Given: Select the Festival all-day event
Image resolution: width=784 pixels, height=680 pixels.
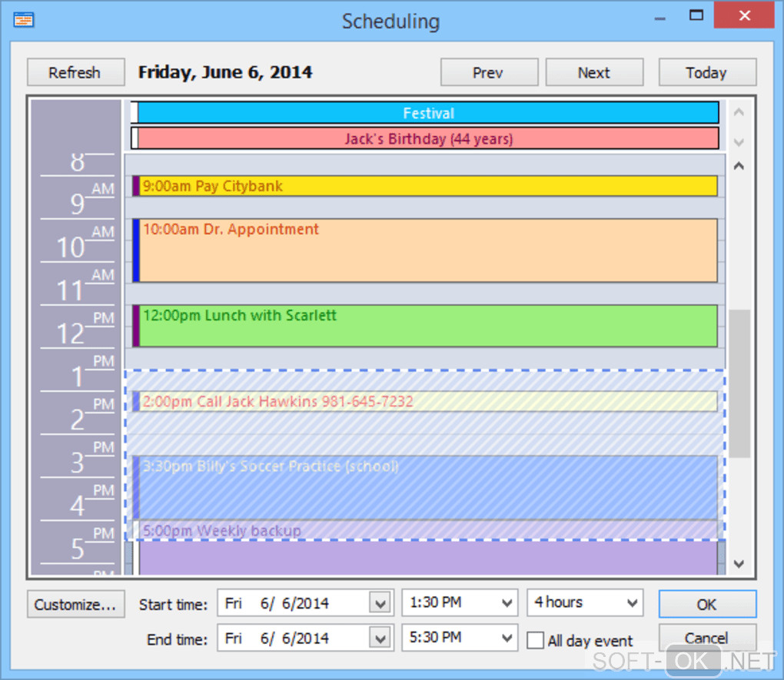Looking at the screenshot, I should [425, 113].
